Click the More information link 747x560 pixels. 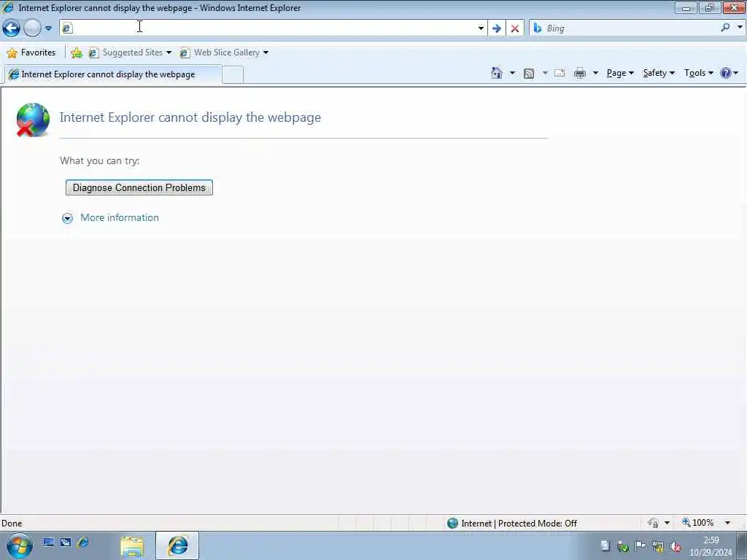click(120, 217)
